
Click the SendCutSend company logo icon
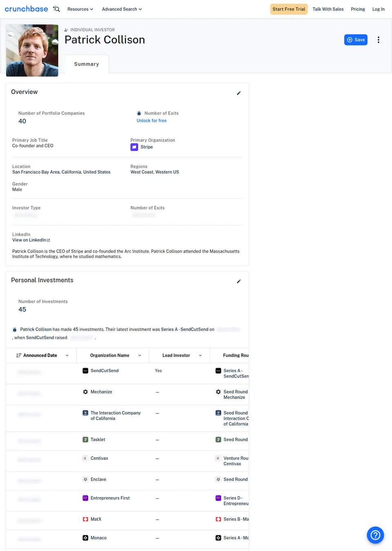coord(85,371)
